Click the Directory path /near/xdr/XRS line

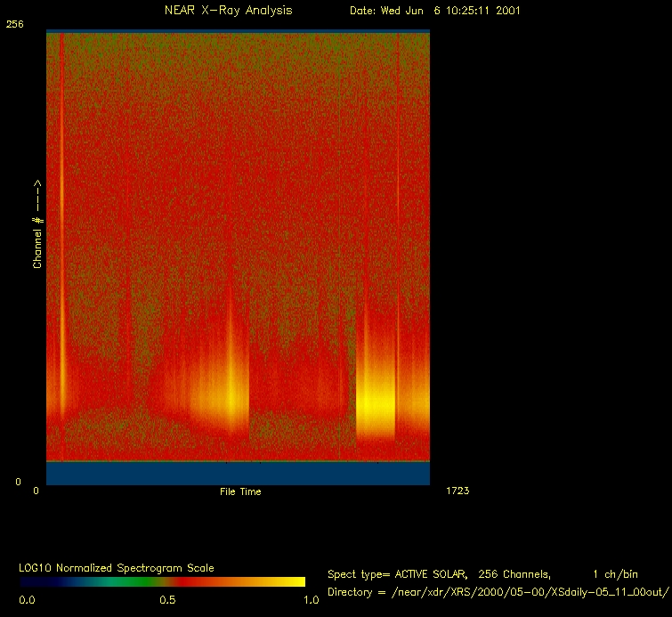[x=498, y=592]
